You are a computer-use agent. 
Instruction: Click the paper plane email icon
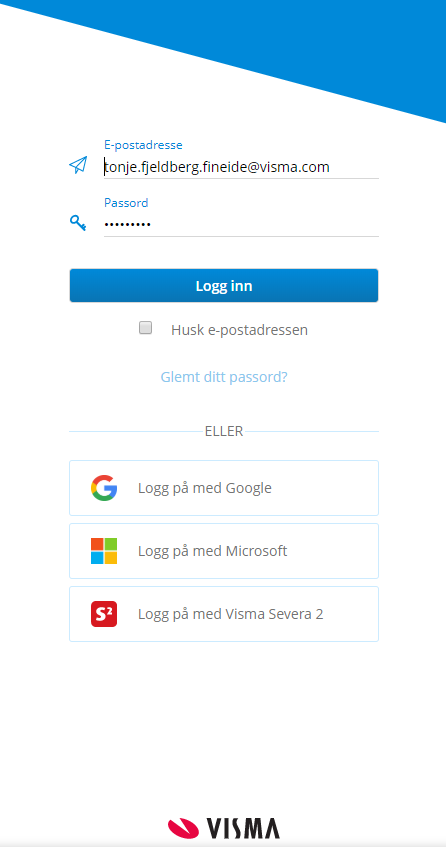78,165
